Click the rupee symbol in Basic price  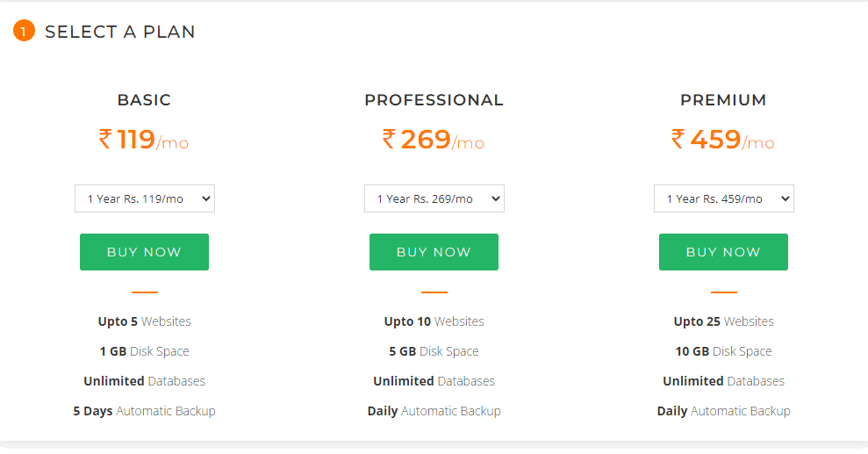point(106,139)
